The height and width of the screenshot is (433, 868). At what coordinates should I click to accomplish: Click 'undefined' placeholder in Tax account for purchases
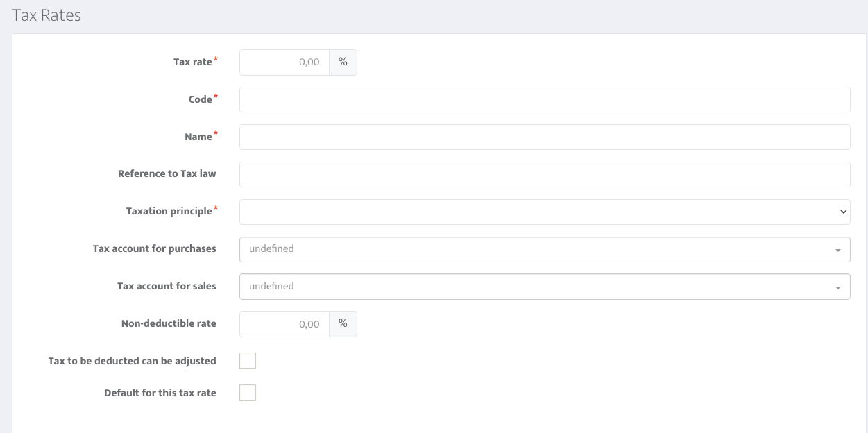tap(271, 248)
